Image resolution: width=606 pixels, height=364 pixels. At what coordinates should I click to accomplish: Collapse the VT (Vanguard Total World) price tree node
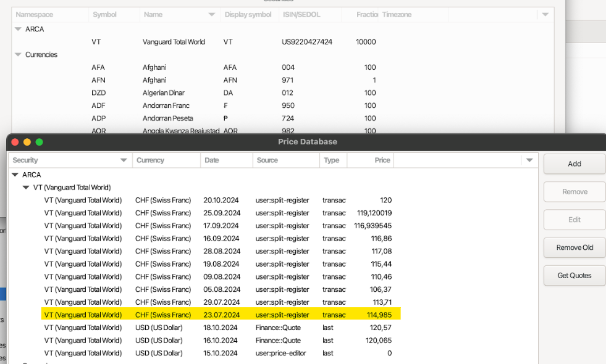point(26,188)
